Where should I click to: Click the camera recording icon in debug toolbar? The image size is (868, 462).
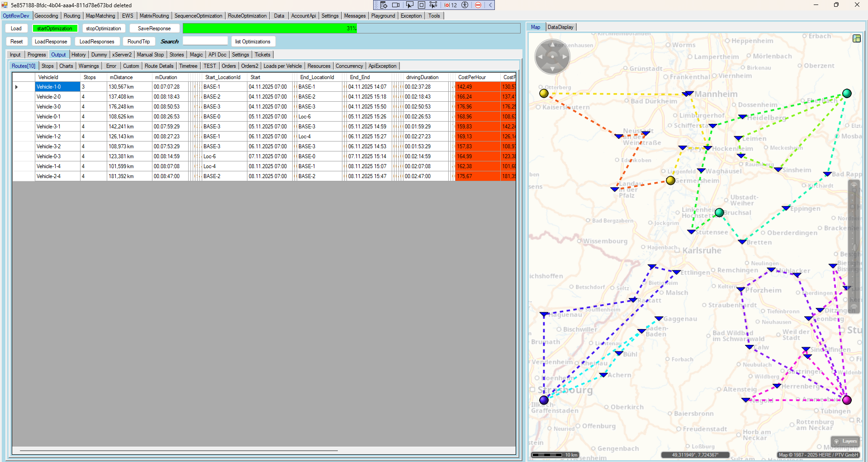pyautogui.click(x=396, y=5)
